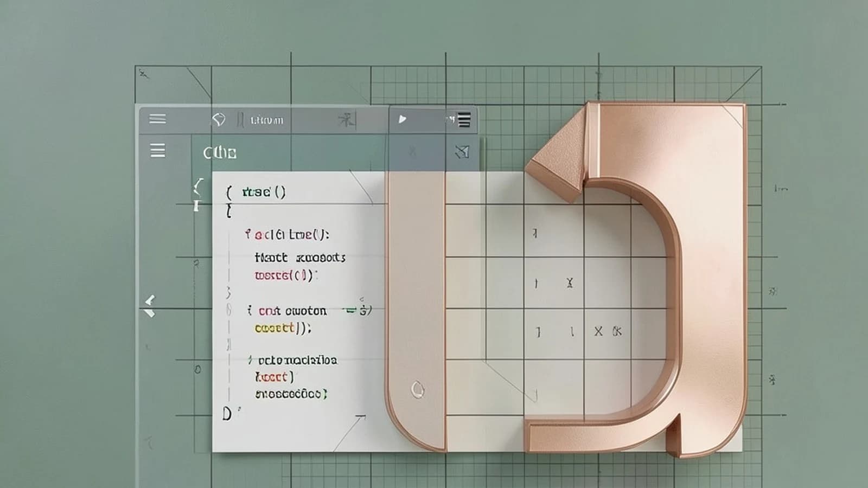Open the top toolbar hamburger menu

(x=157, y=118)
